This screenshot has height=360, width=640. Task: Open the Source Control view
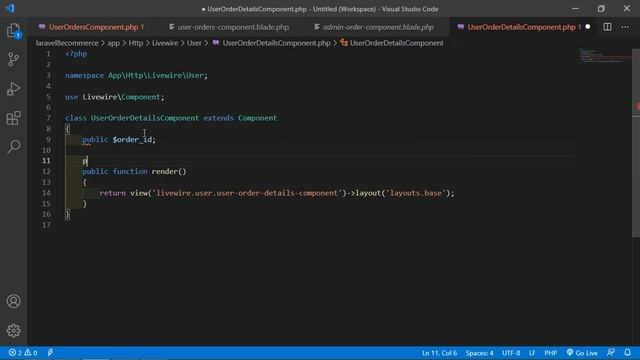[x=13, y=60]
